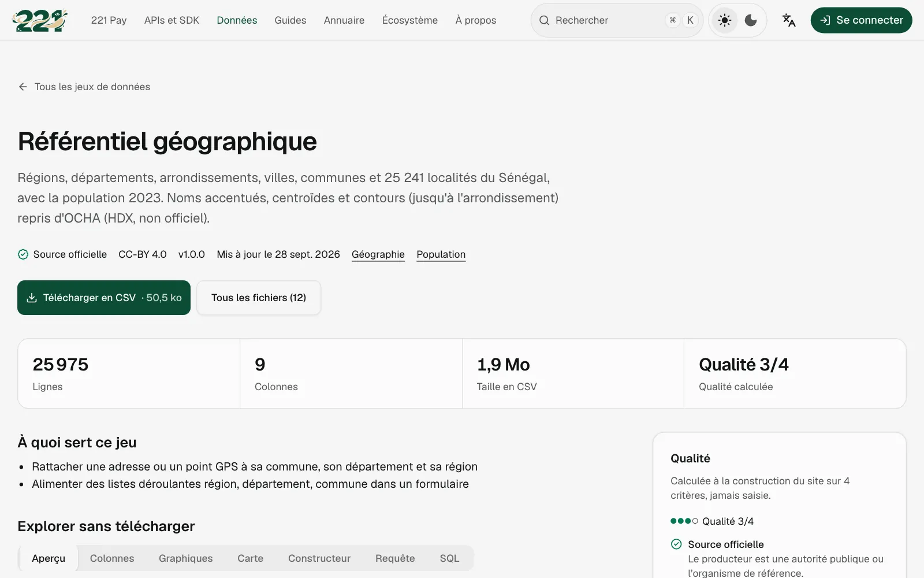Open the À propos nav item

point(476,20)
